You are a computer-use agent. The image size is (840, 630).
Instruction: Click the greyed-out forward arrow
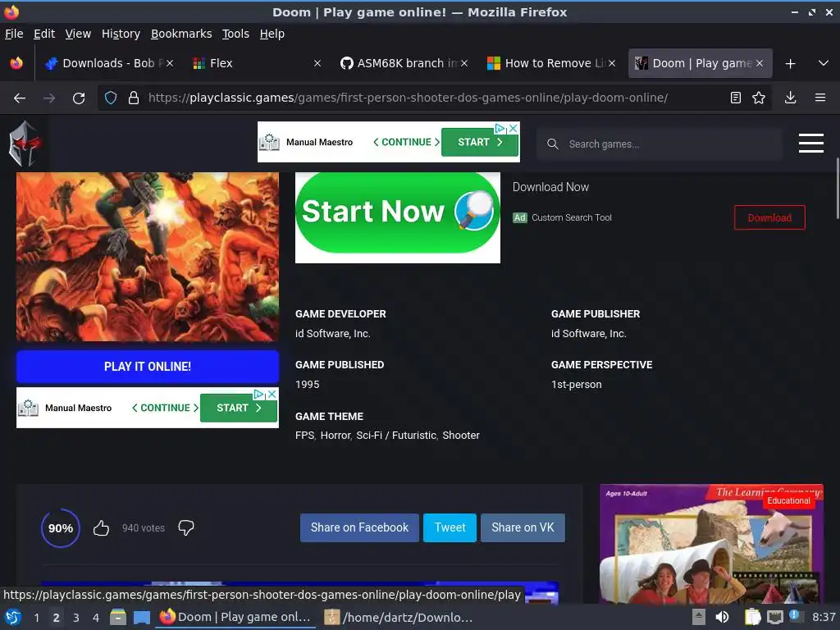pyautogui.click(x=49, y=98)
